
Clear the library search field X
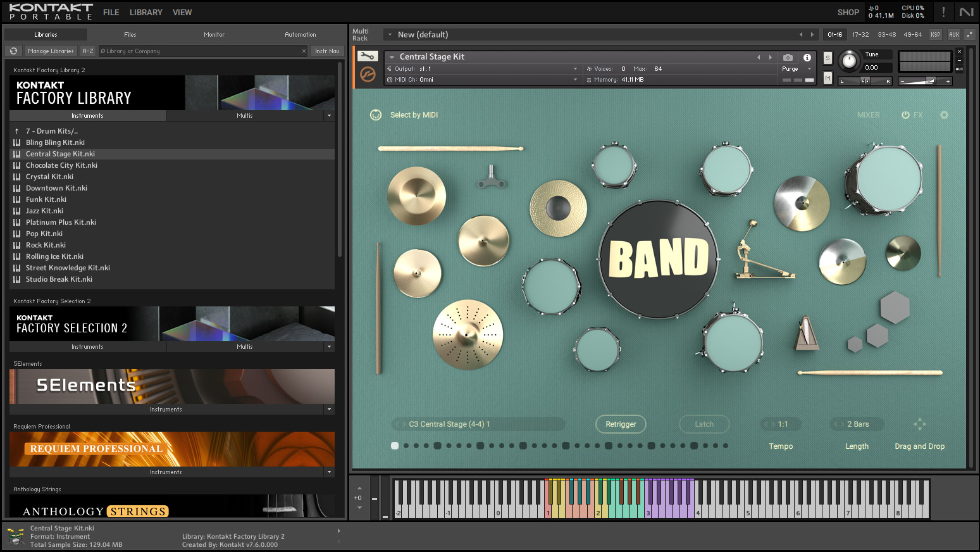(x=304, y=51)
